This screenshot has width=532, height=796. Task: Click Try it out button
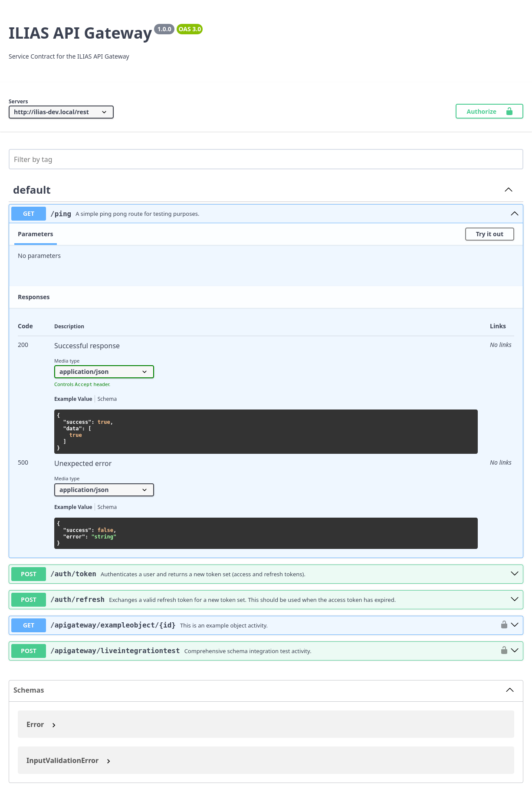(x=489, y=234)
